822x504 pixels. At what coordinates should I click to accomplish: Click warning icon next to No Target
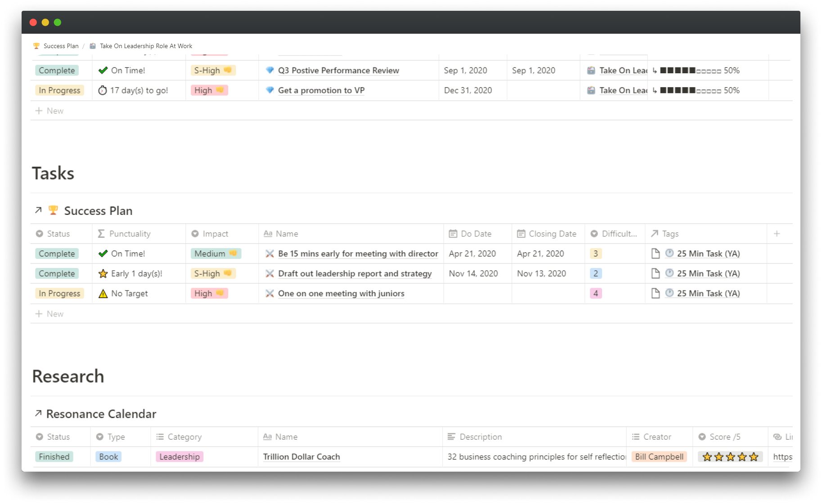[103, 294]
